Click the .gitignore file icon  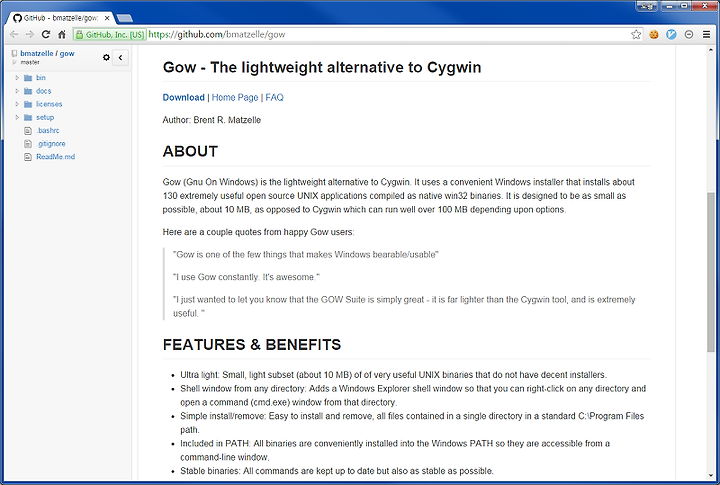pyautogui.click(x=28, y=144)
